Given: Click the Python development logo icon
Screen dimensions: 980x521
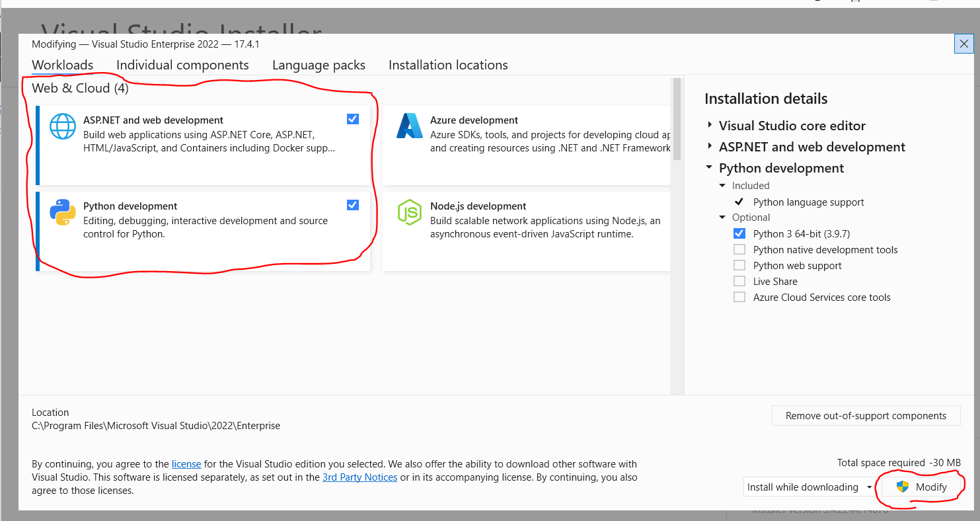Looking at the screenshot, I should (x=63, y=212).
